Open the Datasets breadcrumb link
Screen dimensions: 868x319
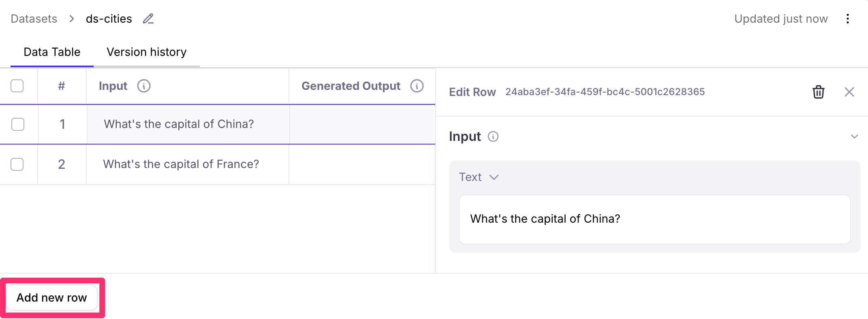pos(34,19)
